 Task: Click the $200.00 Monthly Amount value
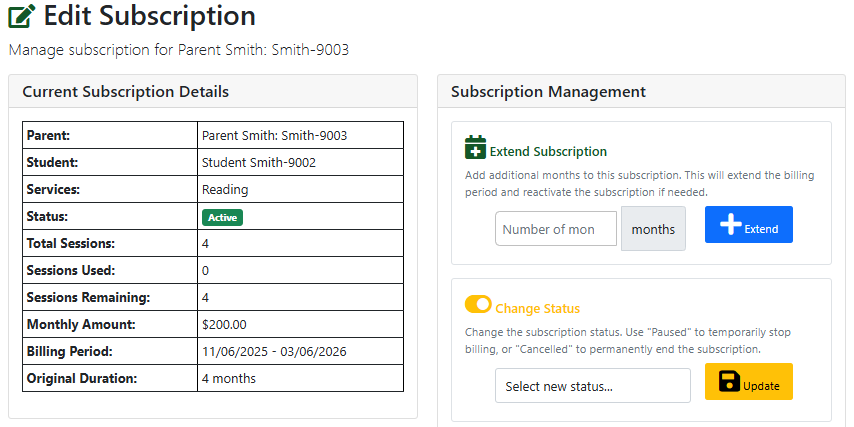(224, 324)
